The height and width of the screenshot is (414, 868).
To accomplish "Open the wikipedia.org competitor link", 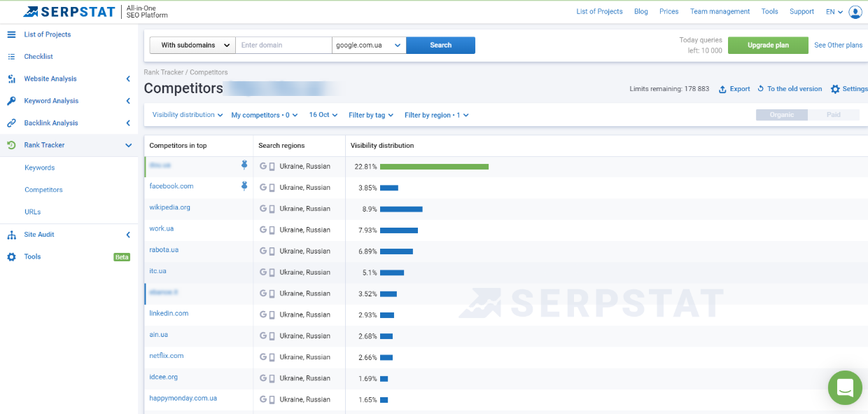I will coord(169,207).
